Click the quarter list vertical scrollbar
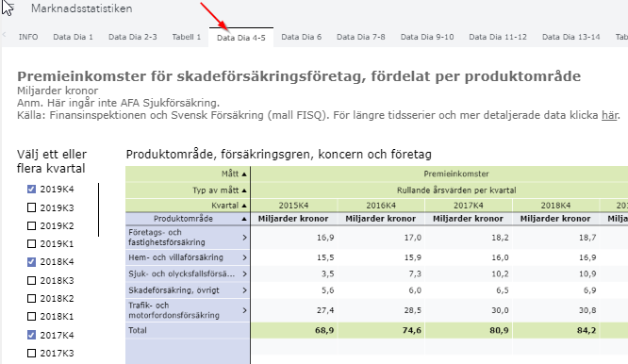This screenshot has width=628, height=364. coord(98,210)
